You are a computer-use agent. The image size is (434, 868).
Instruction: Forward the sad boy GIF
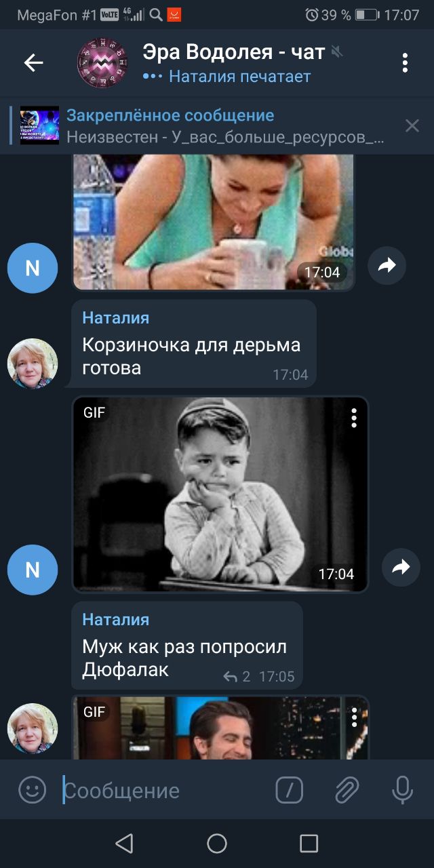coord(401,567)
